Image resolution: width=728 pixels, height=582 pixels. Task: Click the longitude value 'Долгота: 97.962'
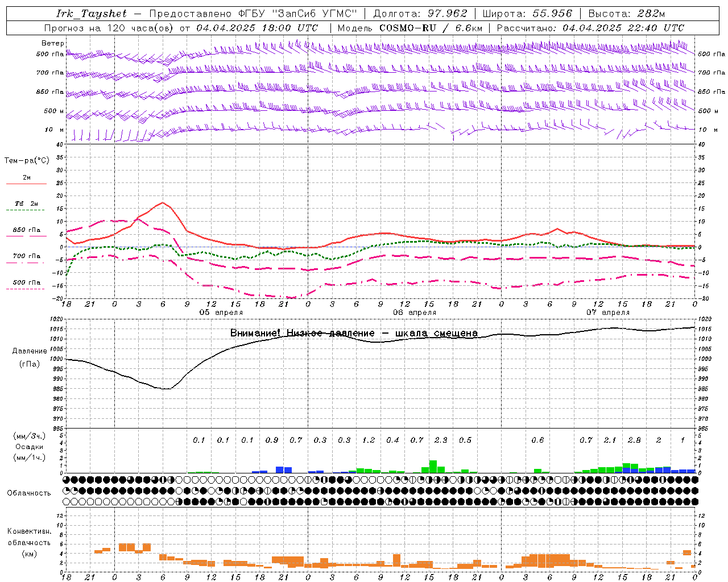[420, 14]
